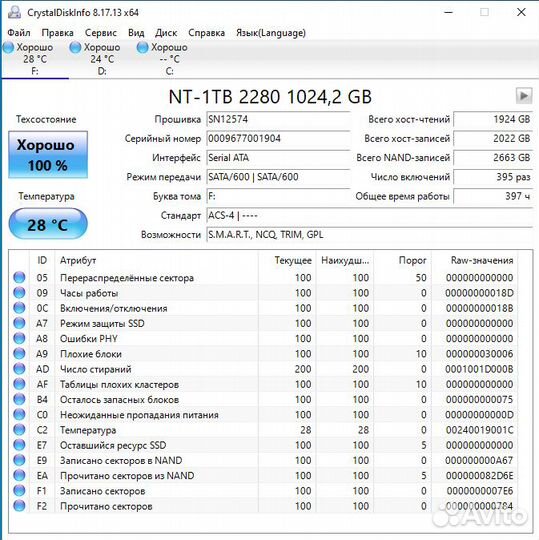Select the F: drive tab
The image size is (539, 540).
[x=34, y=59]
